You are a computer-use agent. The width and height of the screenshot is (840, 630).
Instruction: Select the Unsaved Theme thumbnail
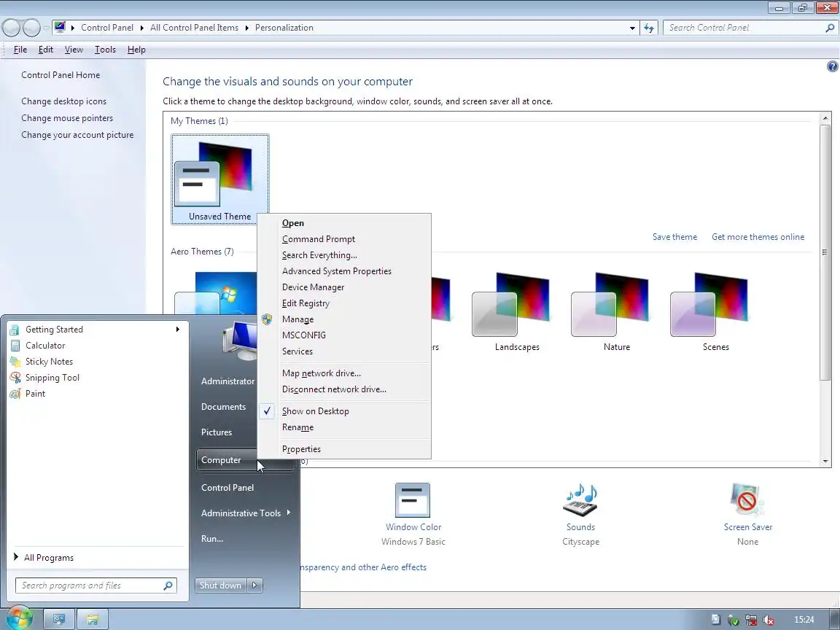point(220,179)
